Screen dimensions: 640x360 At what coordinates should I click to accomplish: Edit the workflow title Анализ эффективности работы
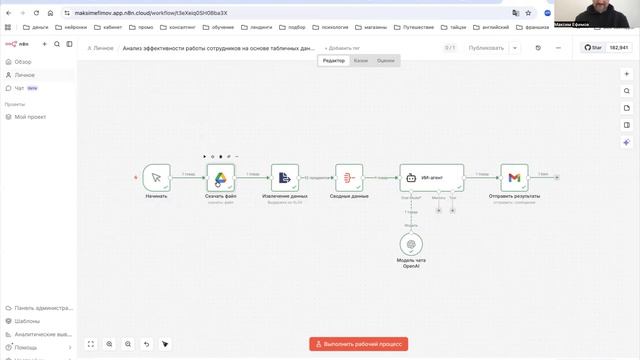coord(219,48)
